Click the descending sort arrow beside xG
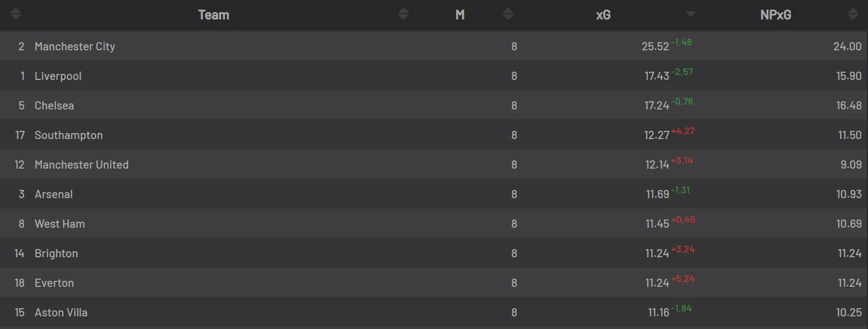The image size is (868, 329). (x=690, y=14)
